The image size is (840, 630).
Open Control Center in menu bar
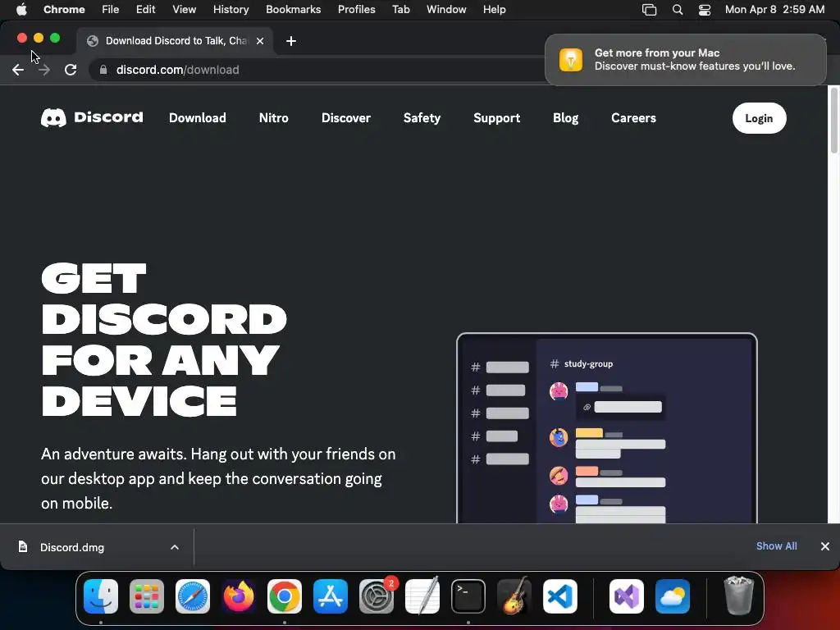705,9
